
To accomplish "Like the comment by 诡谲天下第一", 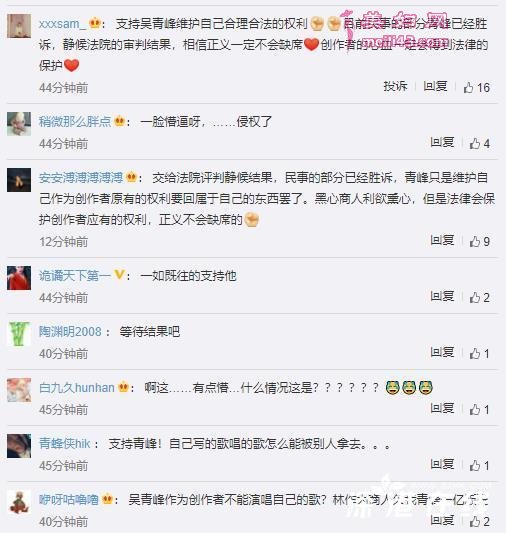I will [x=480, y=298].
